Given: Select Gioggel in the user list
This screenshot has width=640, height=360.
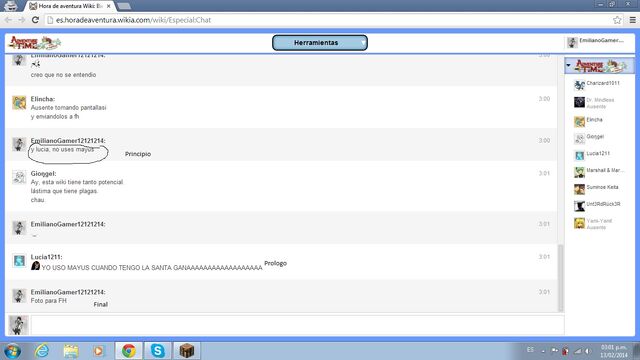Looking at the screenshot, I should coord(595,137).
